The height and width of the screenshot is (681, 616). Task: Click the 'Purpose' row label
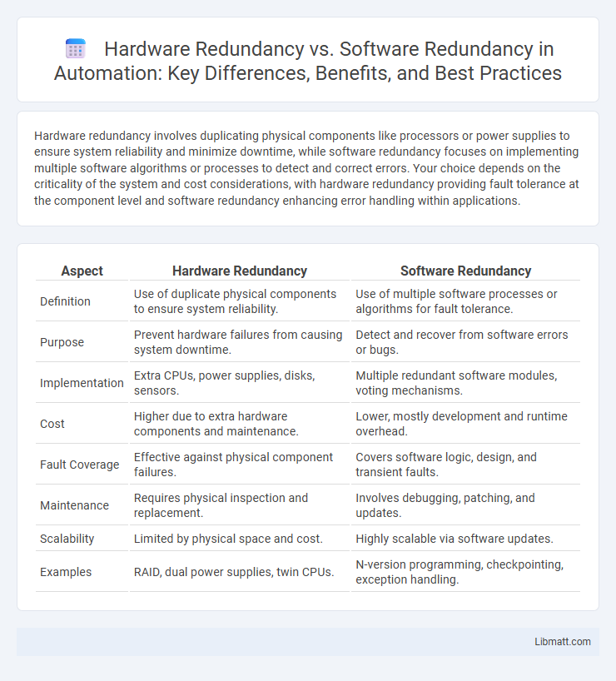click(x=62, y=342)
